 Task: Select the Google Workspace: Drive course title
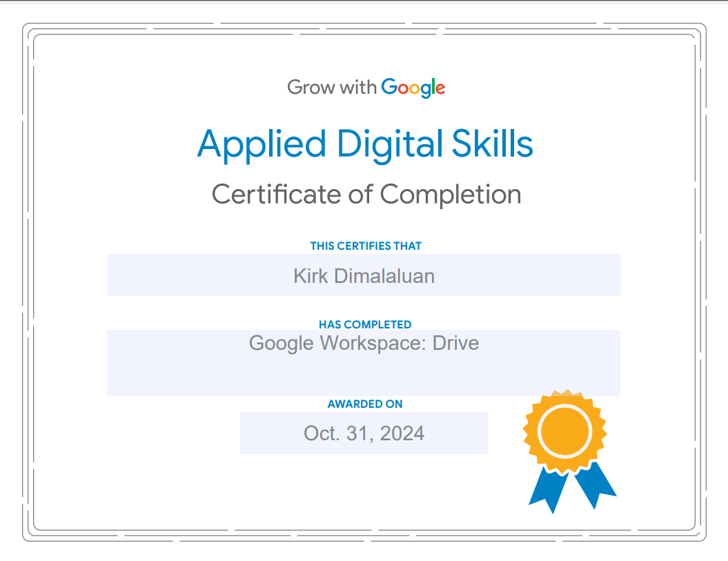pyautogui.click(x=364, y=343)
